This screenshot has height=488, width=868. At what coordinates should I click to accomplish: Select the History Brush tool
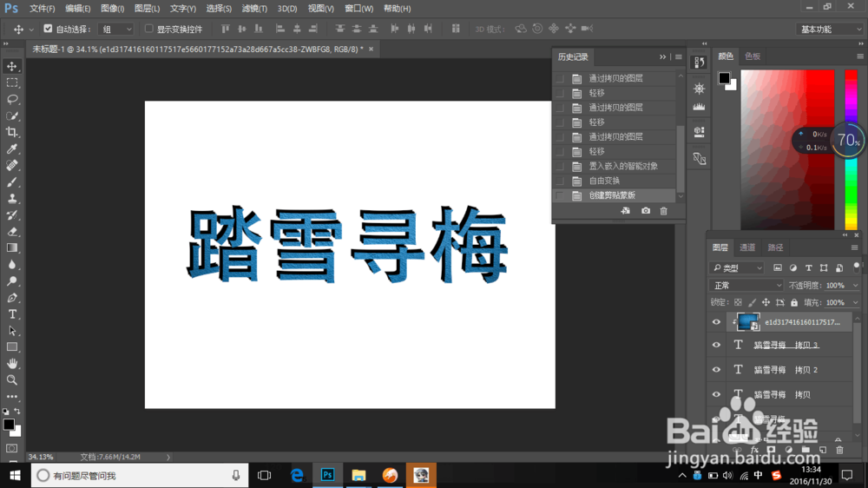point(11,215)
